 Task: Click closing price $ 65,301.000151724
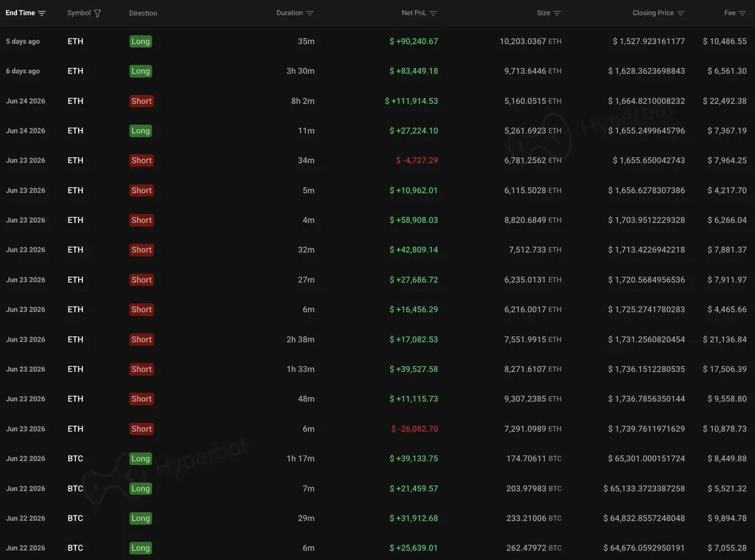tap(647, 459)
